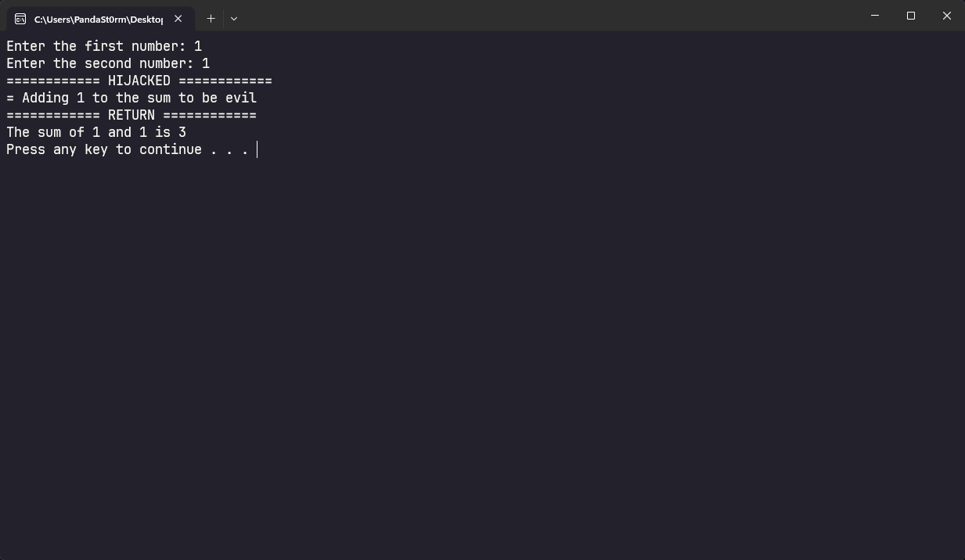965x560 pixels.
Task: Click the 'Press any key to continue' prompt
Action: click(128, 149)
